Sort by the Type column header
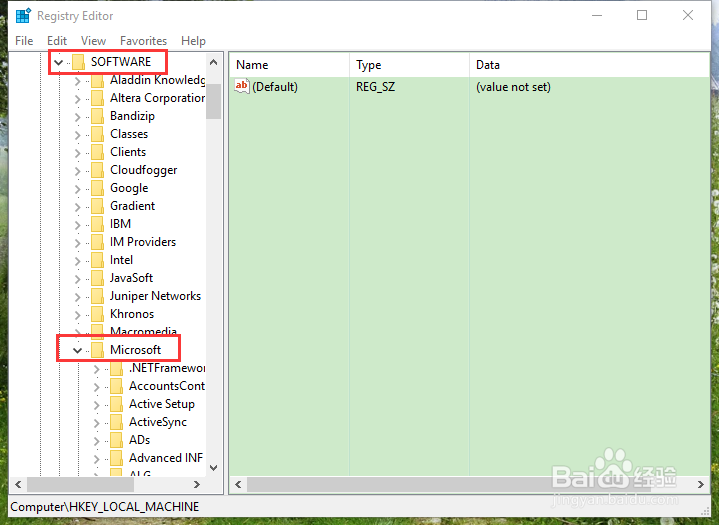This screenshot has height=525, width=719. [x=409, y=65]
